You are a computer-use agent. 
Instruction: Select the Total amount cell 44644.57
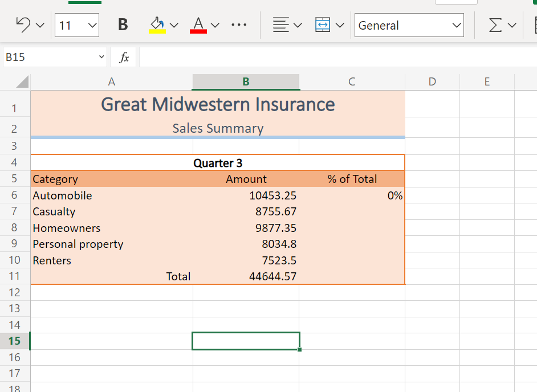coord(246,276)
